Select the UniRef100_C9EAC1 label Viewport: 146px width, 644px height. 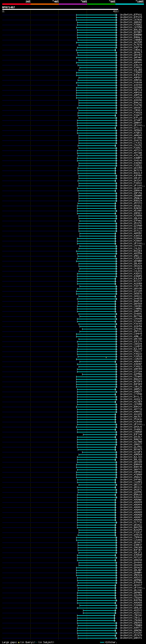pos(131,50)
